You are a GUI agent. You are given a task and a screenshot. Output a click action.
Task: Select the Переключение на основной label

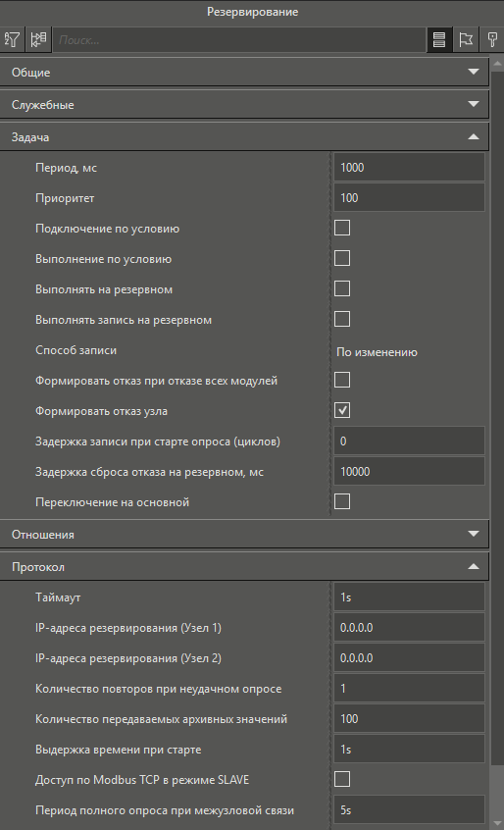[112, 502]
